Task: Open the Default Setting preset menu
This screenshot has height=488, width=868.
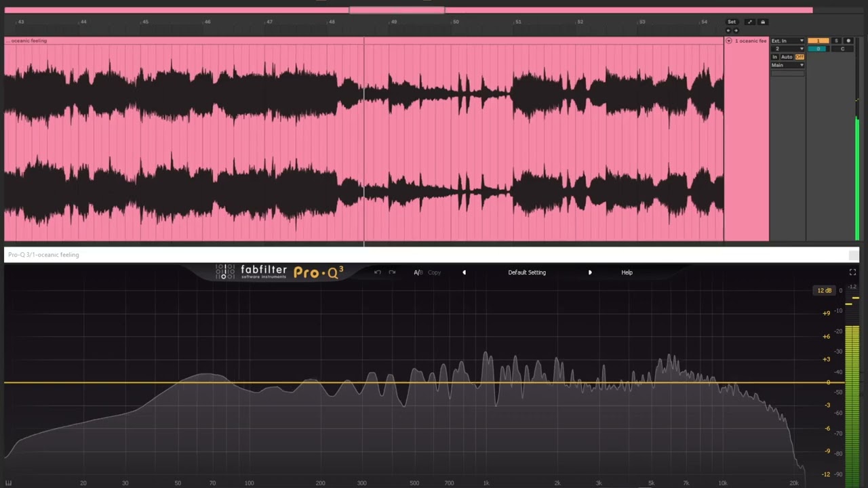Action: [x=527, y=272]
